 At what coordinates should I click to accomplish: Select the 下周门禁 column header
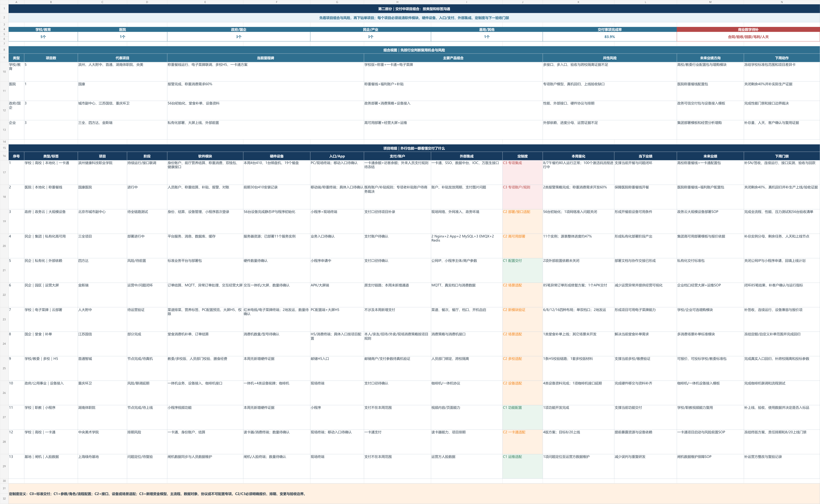pos(782,156)
